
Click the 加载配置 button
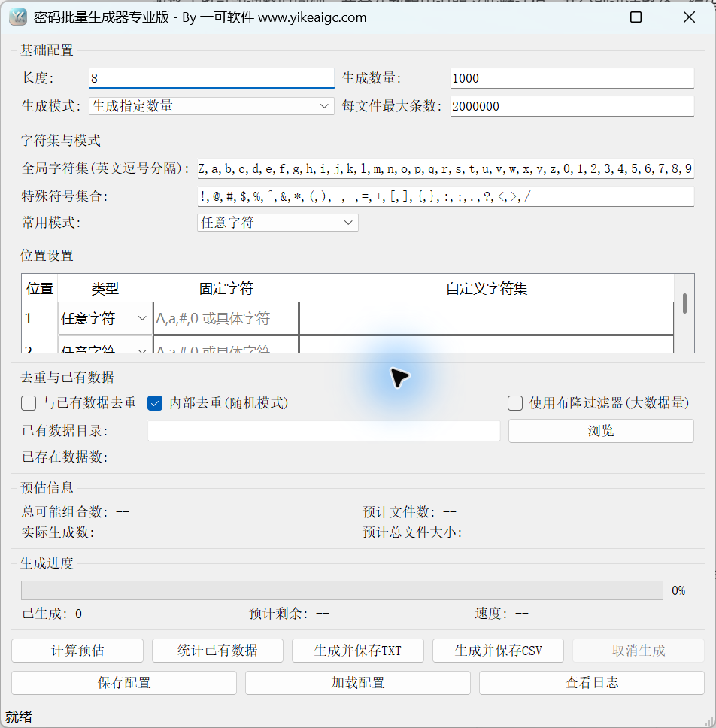point(357,683)
